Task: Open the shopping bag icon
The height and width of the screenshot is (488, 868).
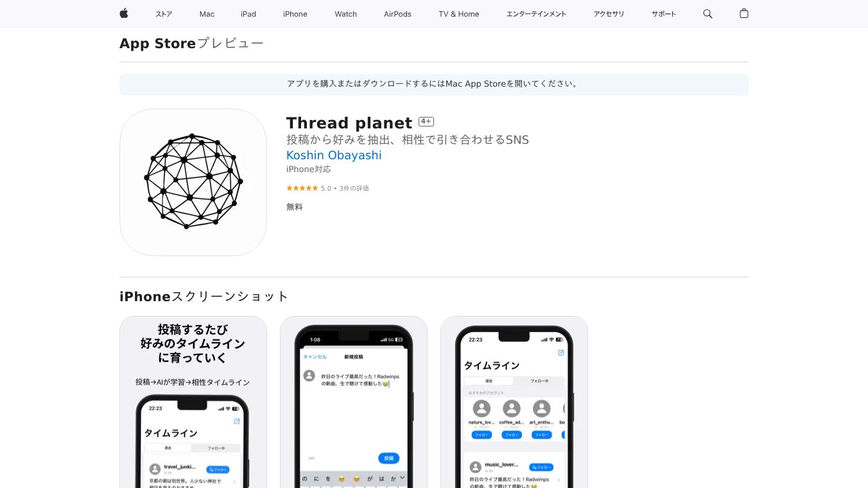Action: pyautogui.click(x=744, y=13)
